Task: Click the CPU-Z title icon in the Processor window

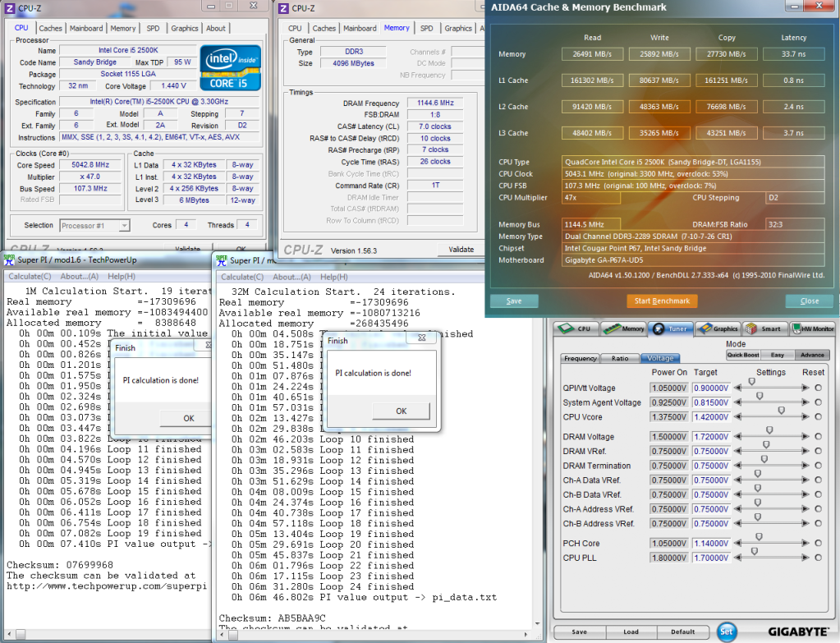Action: click(10, 8)
